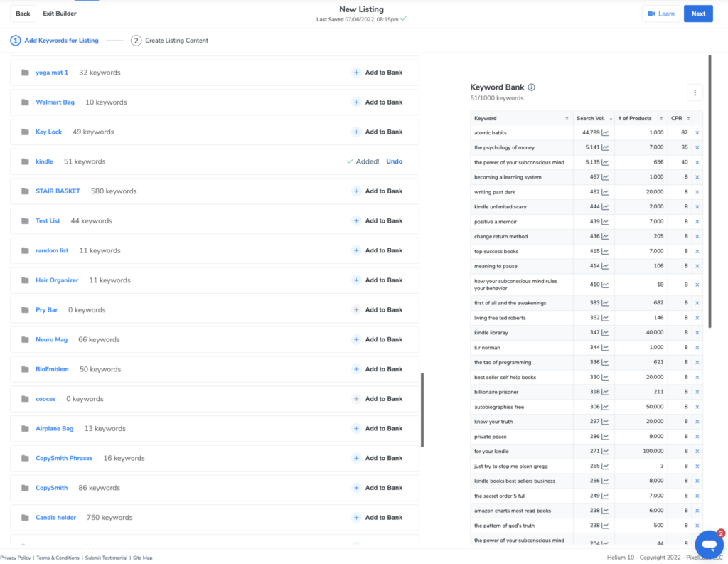Viewport: 728px width, 564px height.
Task: Add Candle holder list to Bank
Action: tap(377, 518)
